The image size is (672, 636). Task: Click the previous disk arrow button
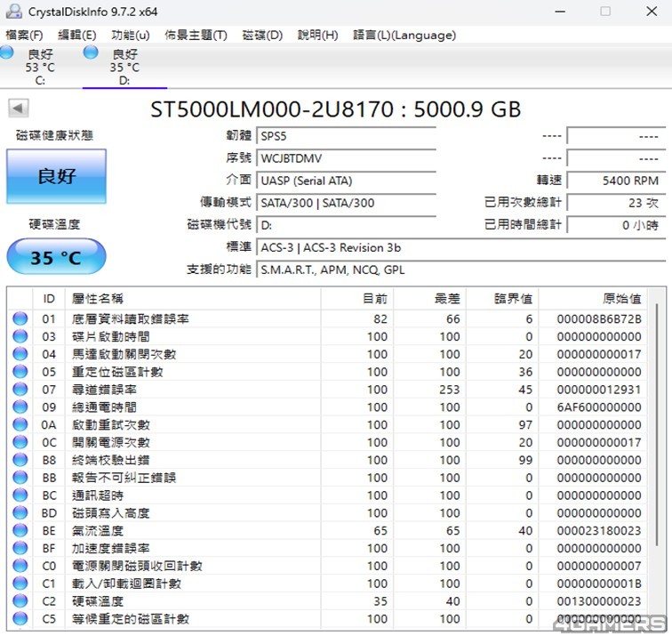(x=19, y=109)
